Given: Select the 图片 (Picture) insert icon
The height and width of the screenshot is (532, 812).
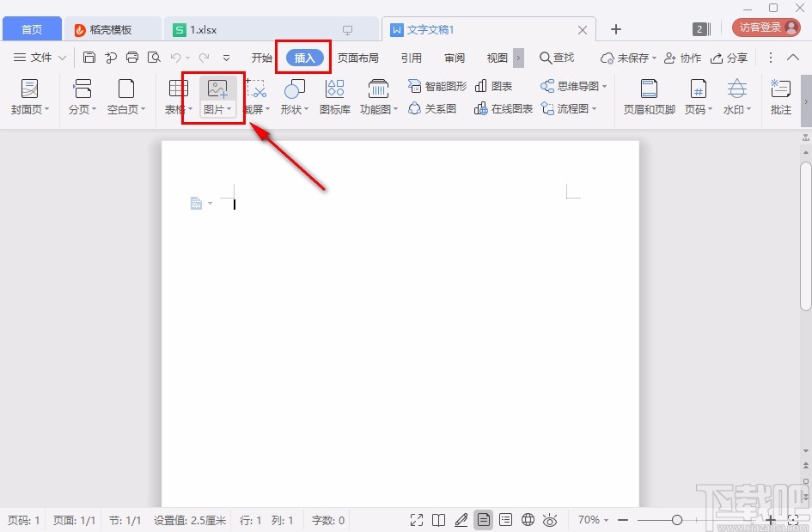Looking at the screenshot, I should (x=217, y=90).
